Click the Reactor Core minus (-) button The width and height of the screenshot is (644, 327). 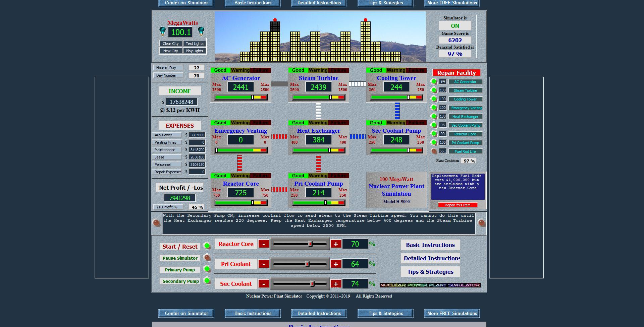click(x=264, y=244)
